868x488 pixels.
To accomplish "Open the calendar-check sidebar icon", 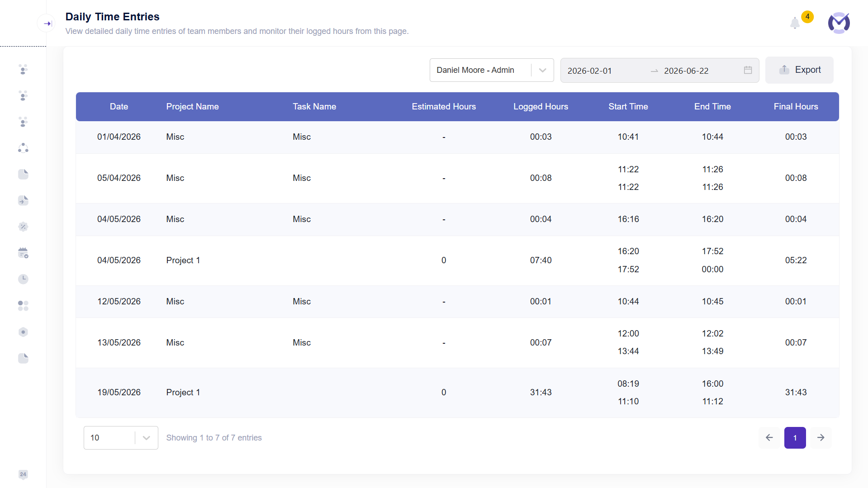I will click(23, 253).
